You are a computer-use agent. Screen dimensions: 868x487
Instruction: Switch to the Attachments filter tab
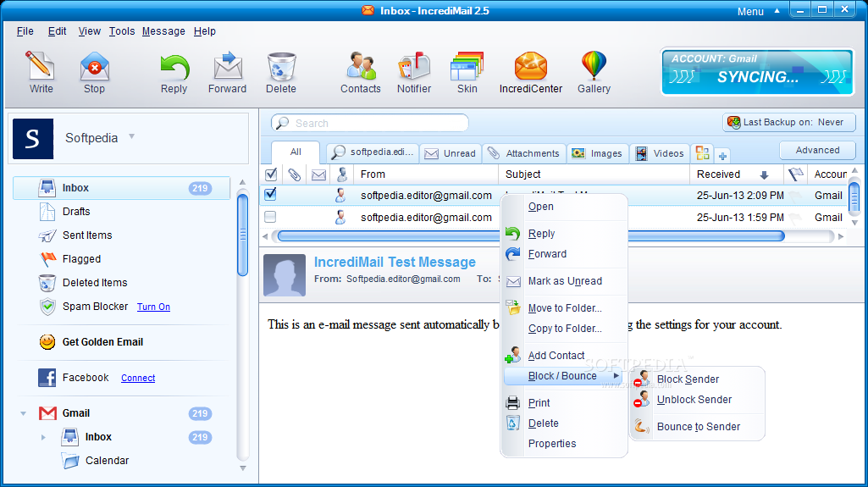pos(523,153)
